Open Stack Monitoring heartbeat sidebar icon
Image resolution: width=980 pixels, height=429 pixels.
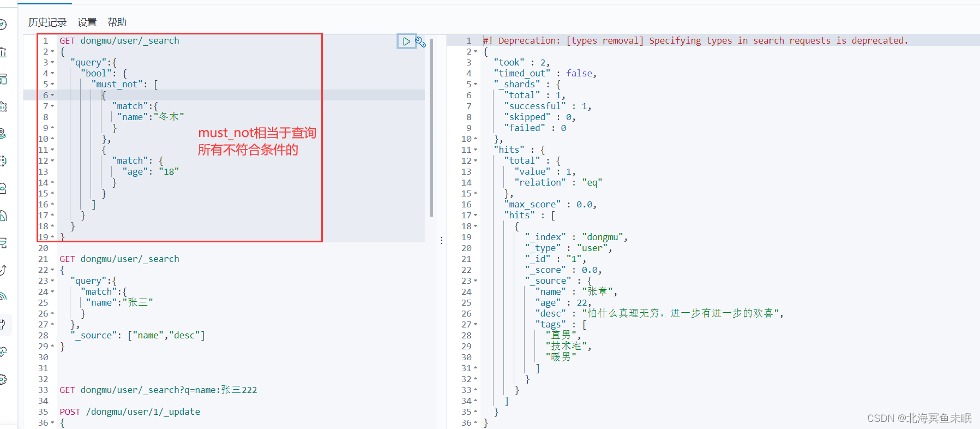[x=3, y=352]
